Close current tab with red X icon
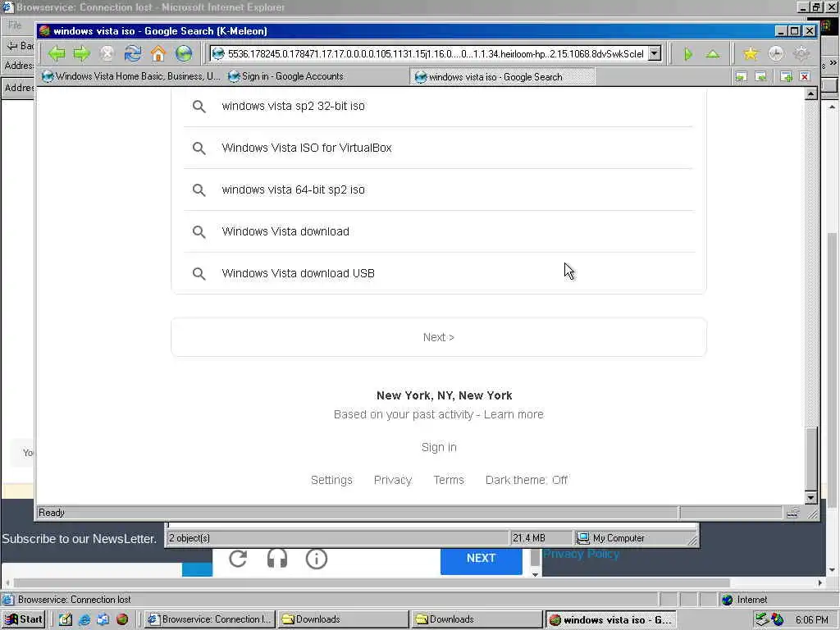The width and height of the screenshot is (840, 630). point(805,76)
